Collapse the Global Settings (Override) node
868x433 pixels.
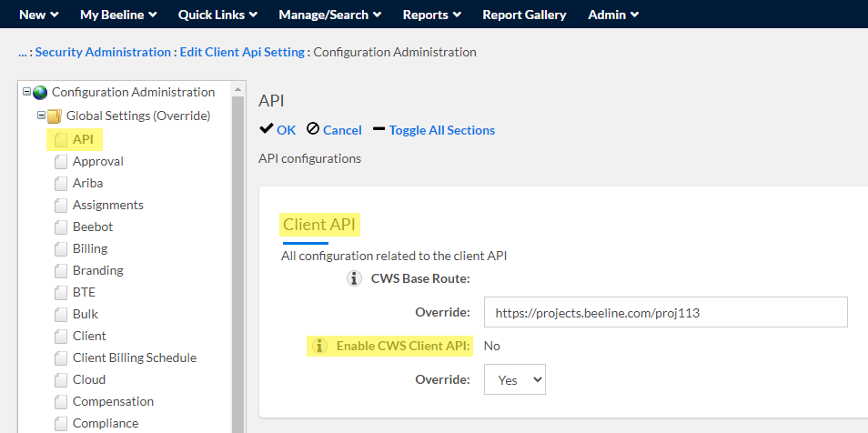[x=41, y=116]
